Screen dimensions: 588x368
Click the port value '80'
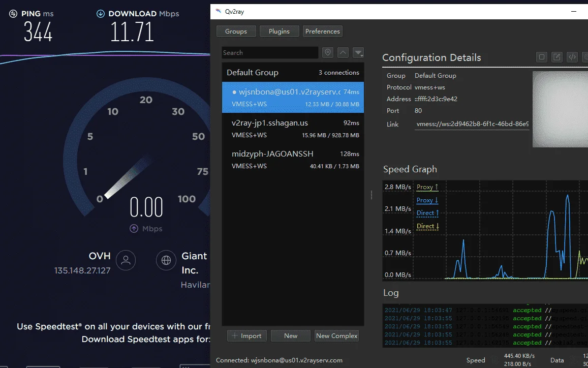(x=418, y=111)
